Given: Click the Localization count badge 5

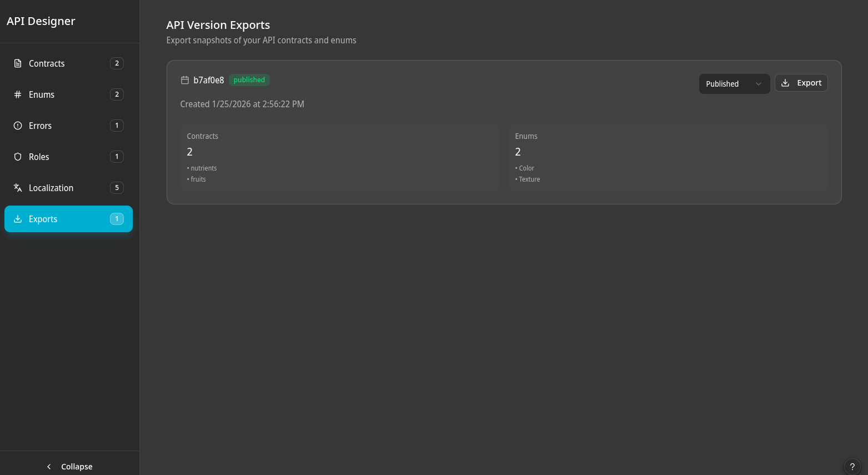Looking at the screenshot, I should (x=117, y=188).
